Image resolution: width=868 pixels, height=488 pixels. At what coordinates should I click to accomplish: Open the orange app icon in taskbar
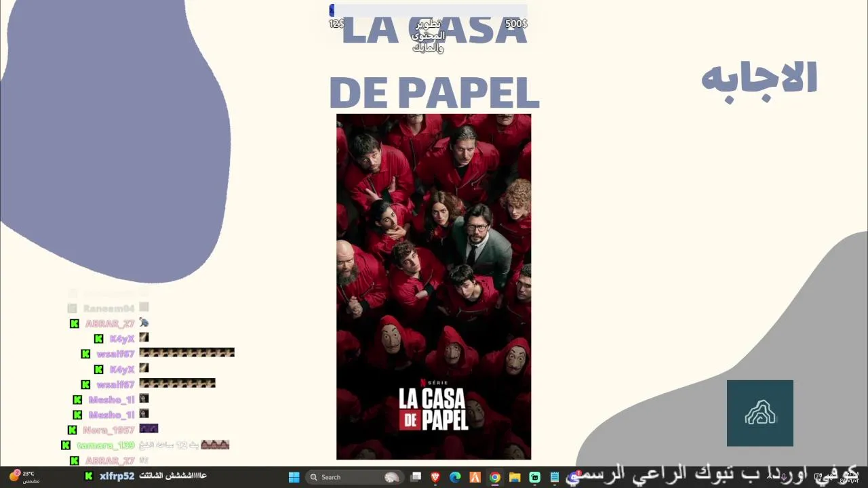475,477
